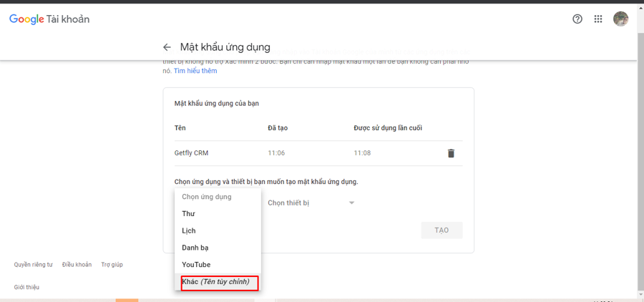Delete the Getfly CRM app password
The height and width of the screenshot is (302, 644).
tap(451, 153)
